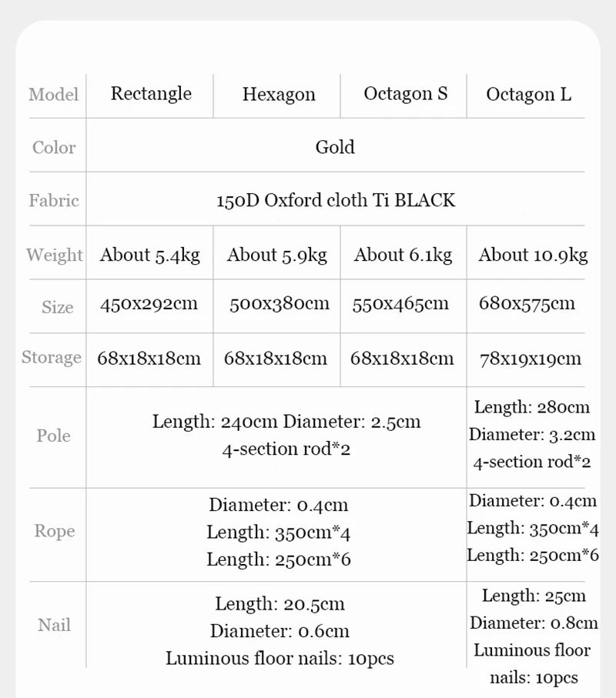Select the 450x292cm size cell
616x698 pixels.
[149, 303]
